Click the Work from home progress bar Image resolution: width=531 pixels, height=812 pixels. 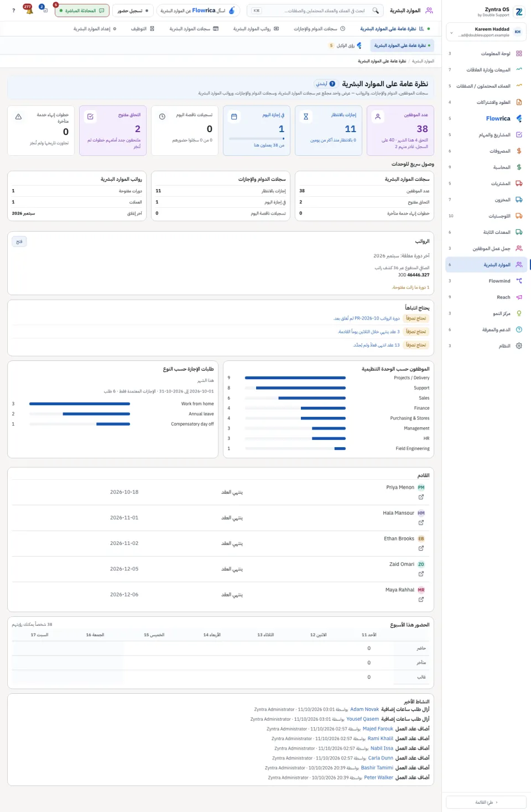(80, 404)
